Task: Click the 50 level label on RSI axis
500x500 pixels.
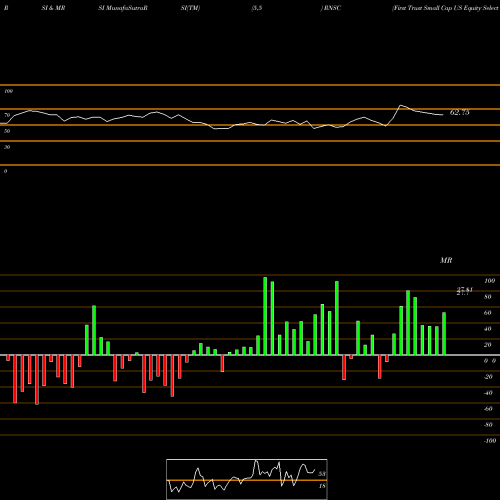Action: 7,131
